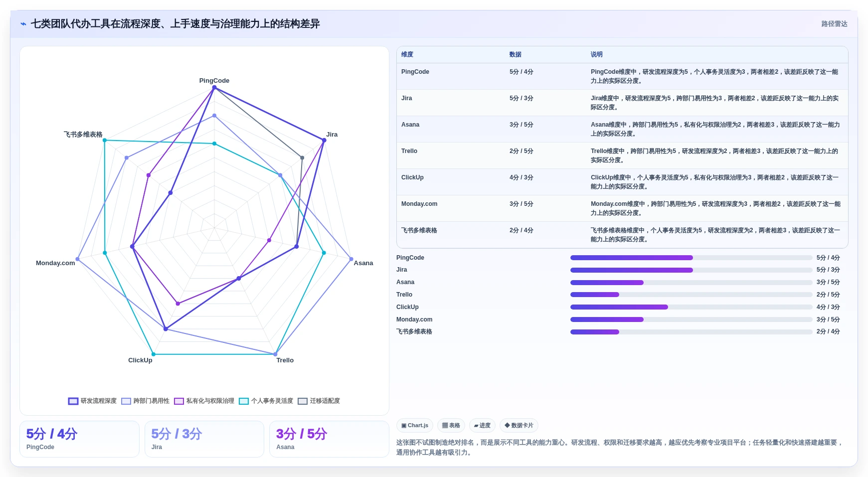Click the Asana axis label on radar
Viewport: 868px width, 477px height.
click(363, 263)
